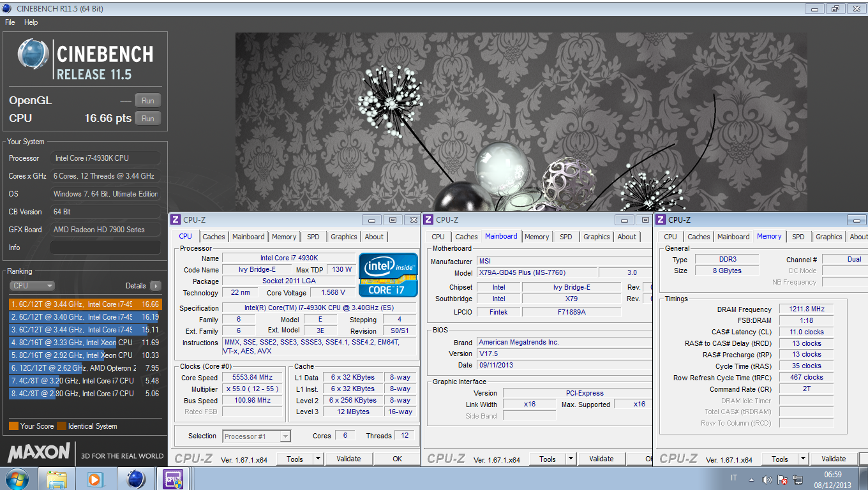Open the Help menu in Cinebench
This screenshot has height=490, width=868.
pyautogui.click(x=31, y=22)
